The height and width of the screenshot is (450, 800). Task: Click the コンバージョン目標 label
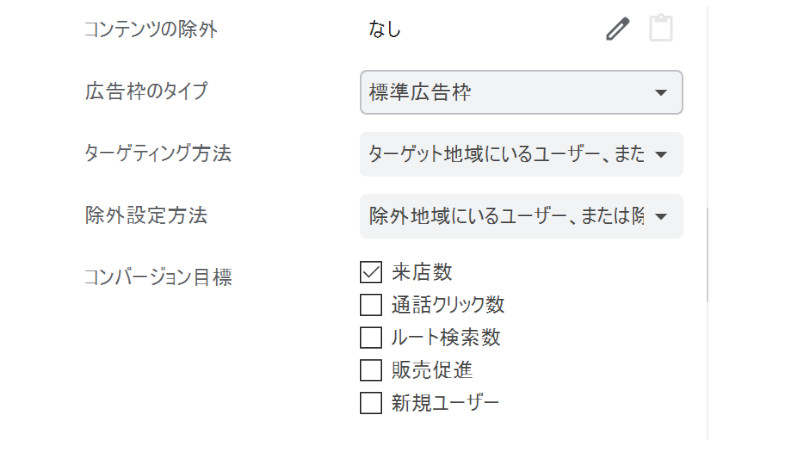click(x=158, y=277)
